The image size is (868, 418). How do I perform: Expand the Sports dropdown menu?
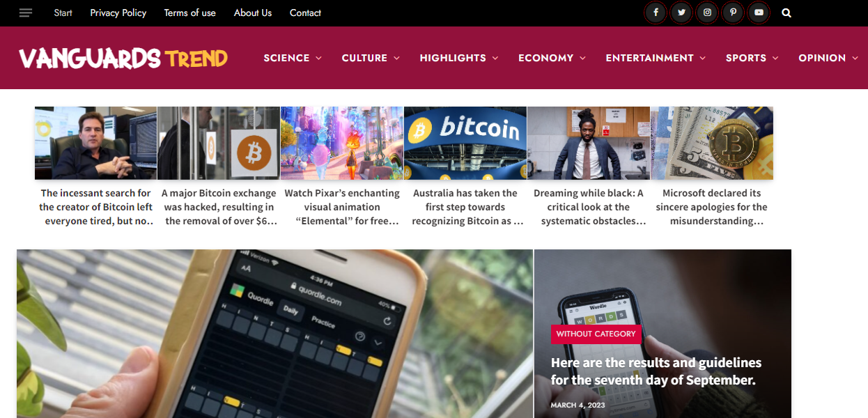click(752, 58)
